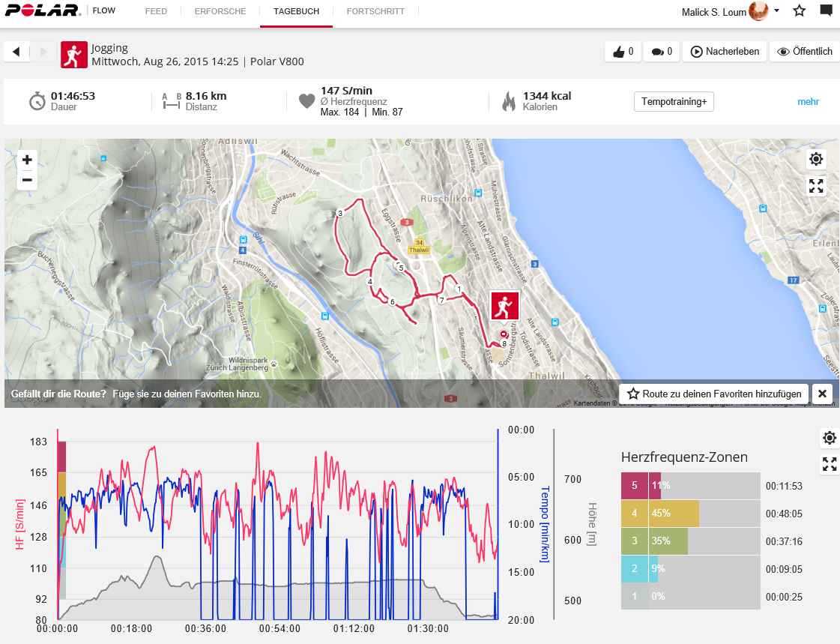Go to the previous training session arrow

pos(16,52)
